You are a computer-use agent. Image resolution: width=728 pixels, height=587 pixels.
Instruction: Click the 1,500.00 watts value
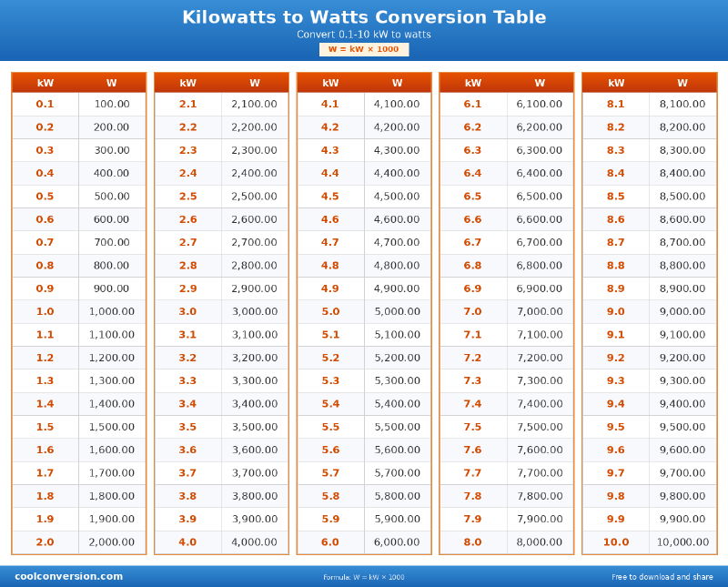coord(112,427)
